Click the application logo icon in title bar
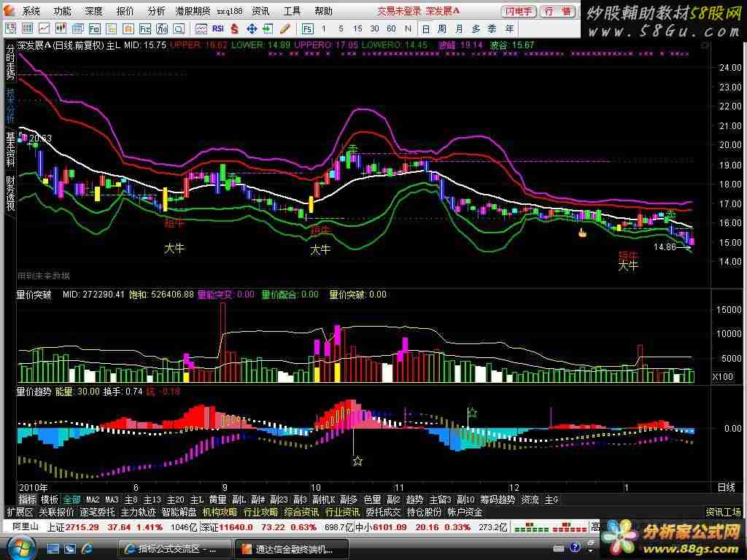The width and height of the screenshot is (747, 560). (x=9, y=10)
